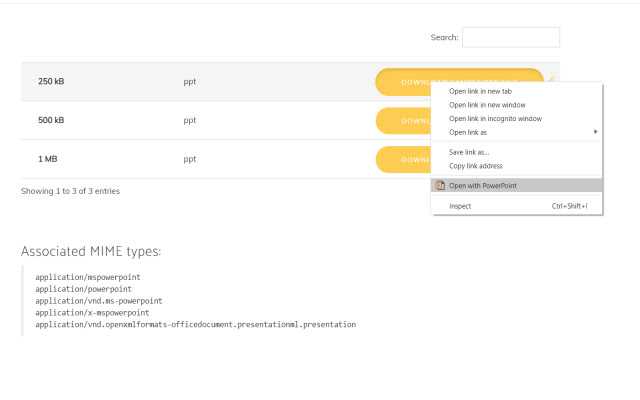The width and height of the screenshot is (640, 400).
Task: Download the 1 MB ppt sample file
Action: [402, 159]
